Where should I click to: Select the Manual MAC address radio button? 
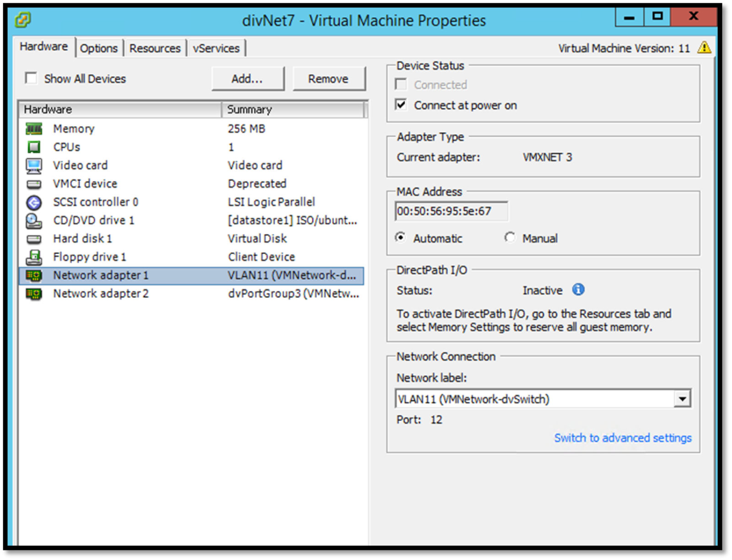click(x=510, y=238)
